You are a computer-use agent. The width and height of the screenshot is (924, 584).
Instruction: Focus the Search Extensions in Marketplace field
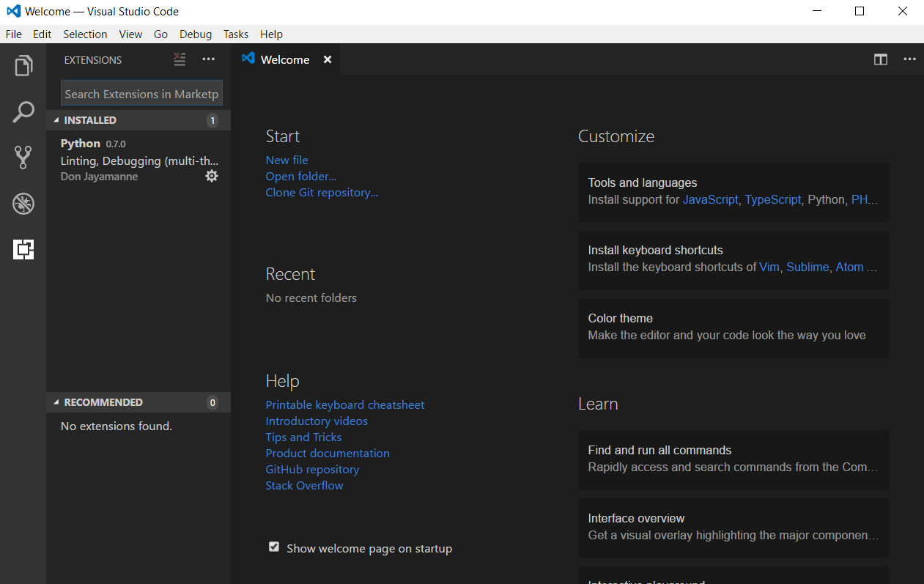coord(141,94)
